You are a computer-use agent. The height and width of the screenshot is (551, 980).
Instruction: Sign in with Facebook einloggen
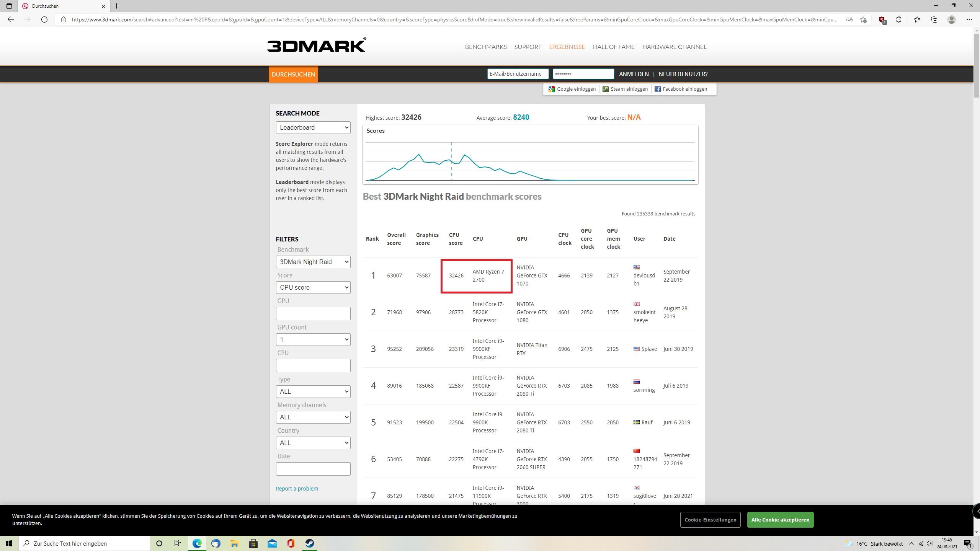[x=681, y=89]
